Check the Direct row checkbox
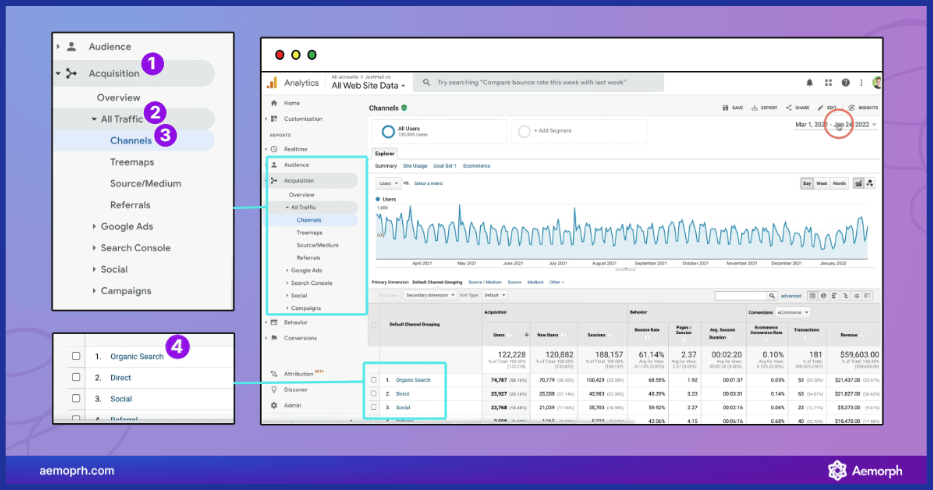The height and width of the screenshot is (490, 933). (x=374, y=394)
